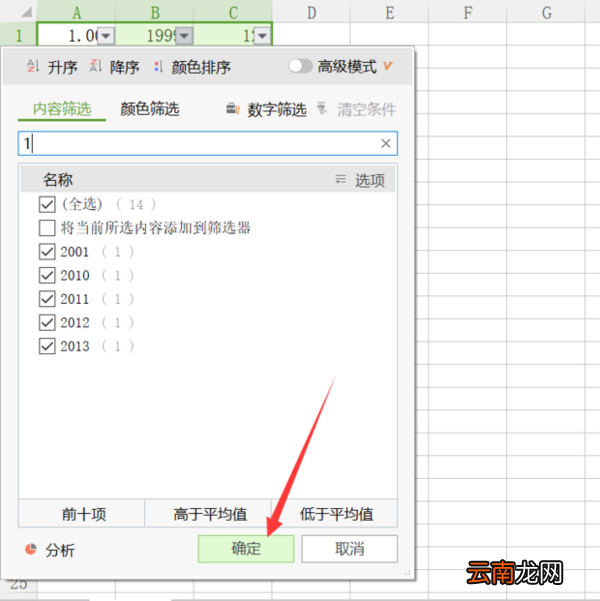
Task: Click the 高于平均值 above average button
Action: click(210, 514)
